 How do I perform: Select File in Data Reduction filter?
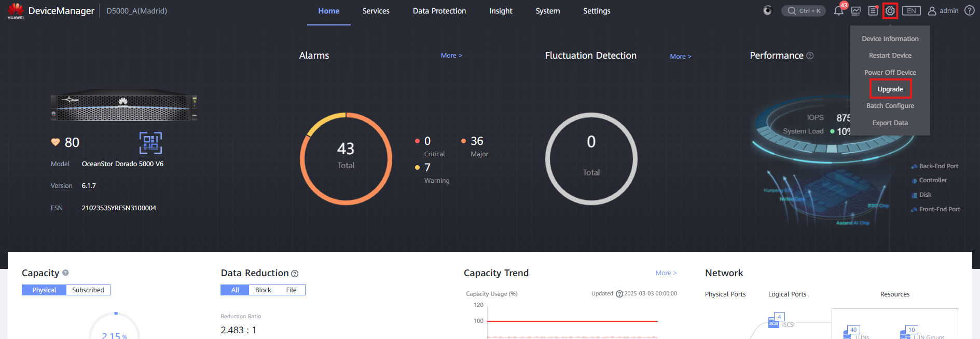click(x=291, y=290)
